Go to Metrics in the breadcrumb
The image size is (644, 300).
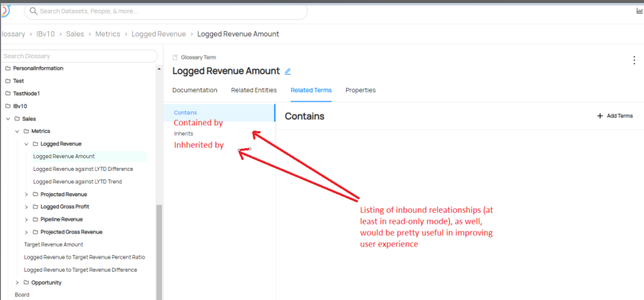[x=108, y=34]
